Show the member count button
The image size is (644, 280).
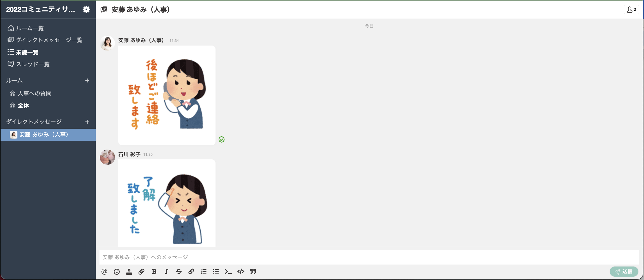(x=631, y=10)
